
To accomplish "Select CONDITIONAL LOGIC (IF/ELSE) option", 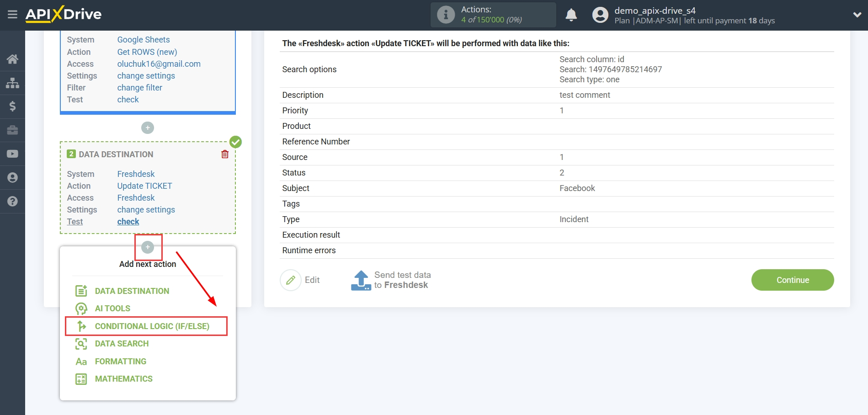I will pos(152,326).
